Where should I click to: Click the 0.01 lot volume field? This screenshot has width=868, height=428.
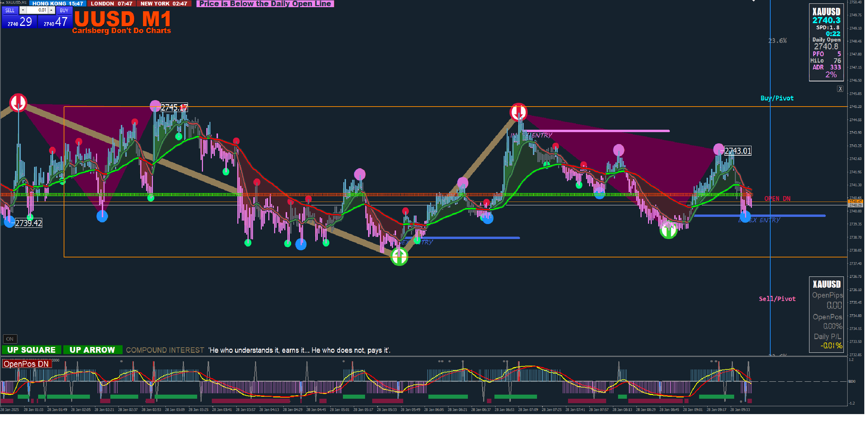pyautogui.click(x=37, y=10)
